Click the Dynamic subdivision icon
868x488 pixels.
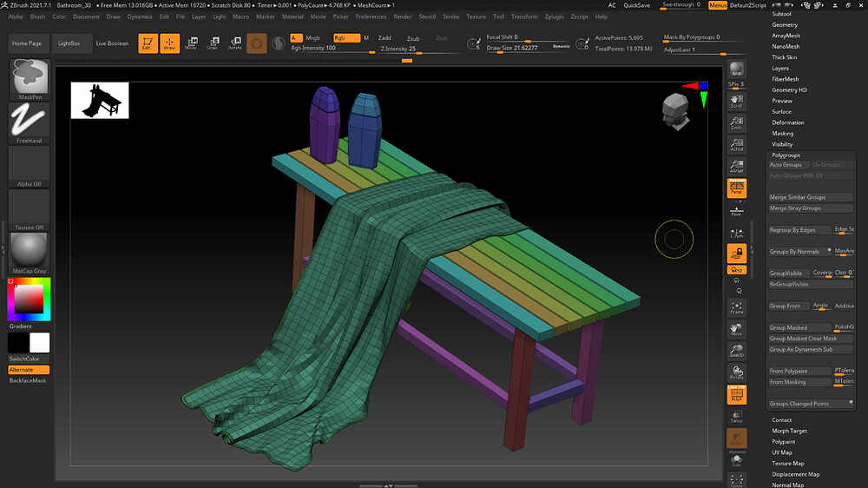tap(736, 440)
